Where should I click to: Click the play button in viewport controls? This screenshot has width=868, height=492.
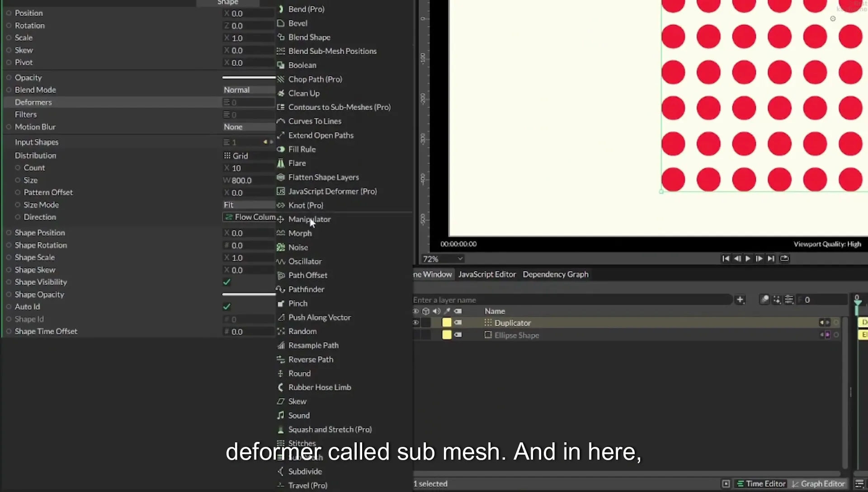[x=748, y=259]
